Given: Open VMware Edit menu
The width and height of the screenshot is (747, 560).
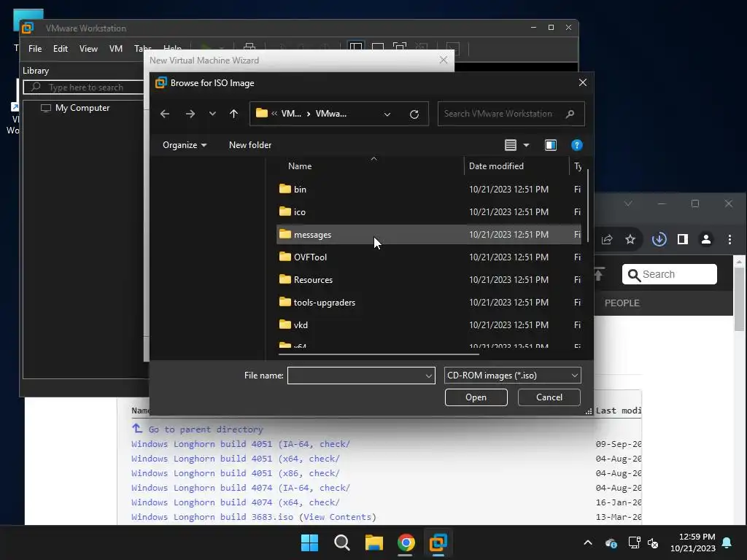Looking at the screenshot, I should [x=61, y=49].
